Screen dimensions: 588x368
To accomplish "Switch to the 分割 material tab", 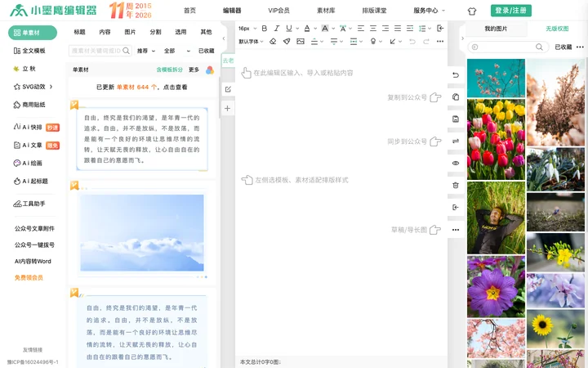I will (x=156, y=32).
